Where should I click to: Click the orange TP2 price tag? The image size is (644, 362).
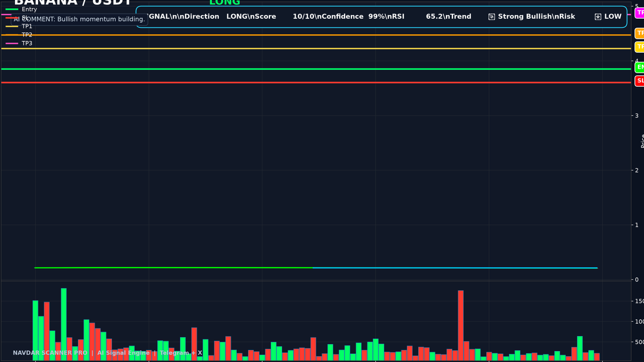click(640, 33)
